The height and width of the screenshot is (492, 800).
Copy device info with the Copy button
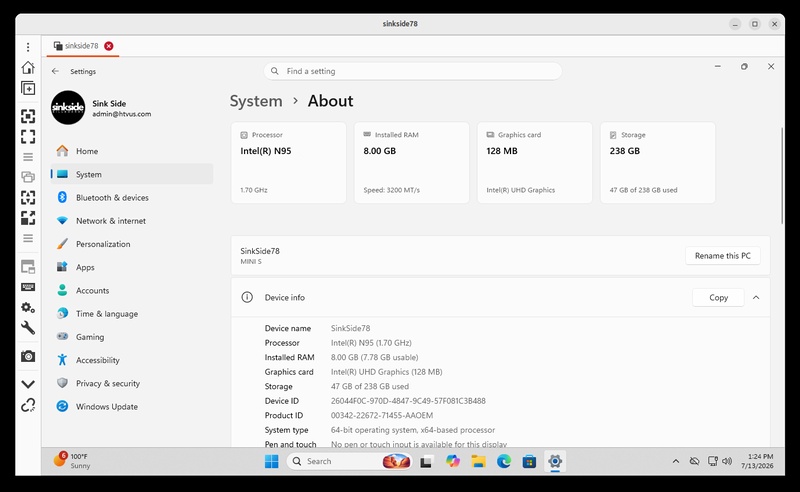point(718,298)
